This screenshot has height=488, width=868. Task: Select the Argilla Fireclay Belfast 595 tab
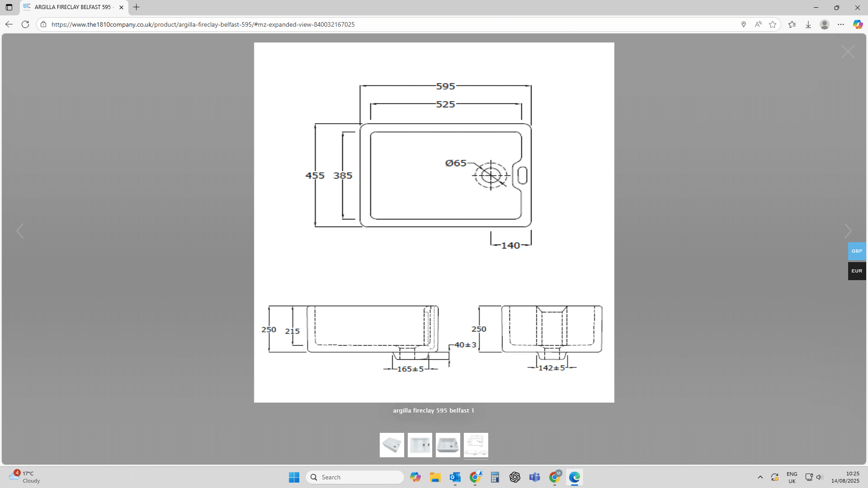74,7
